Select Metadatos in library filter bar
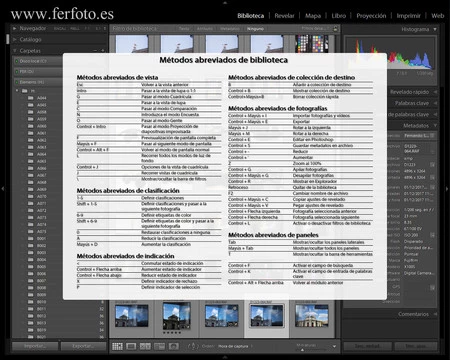The image size is (450, 360). [230, 29]
